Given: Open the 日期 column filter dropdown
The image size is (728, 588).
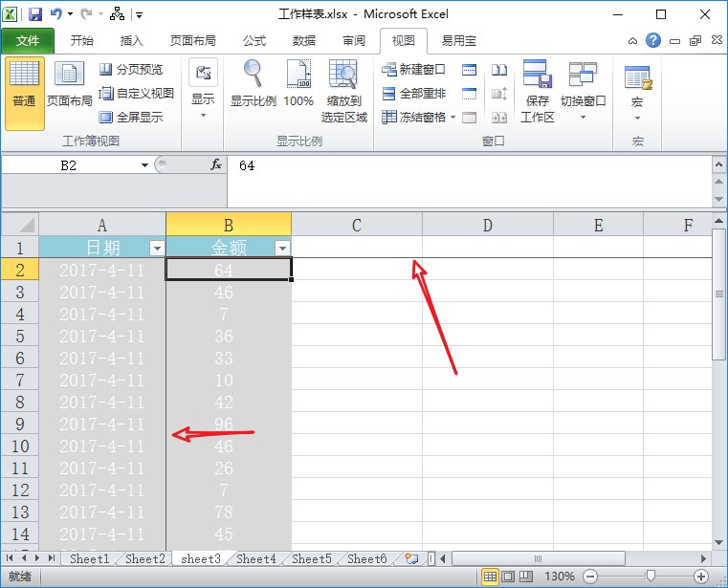Looking at the screenshot, I should pos(157,249).
